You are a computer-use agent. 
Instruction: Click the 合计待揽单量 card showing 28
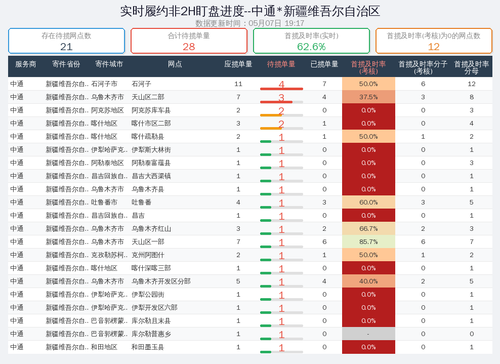pyautogui.click(x=189, y=41)
